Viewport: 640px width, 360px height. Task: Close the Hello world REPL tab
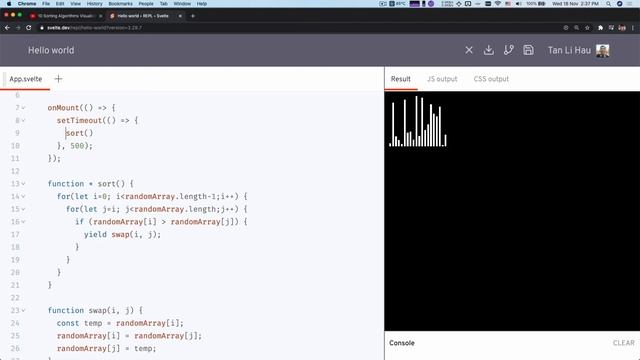click(x=180, y=16)
